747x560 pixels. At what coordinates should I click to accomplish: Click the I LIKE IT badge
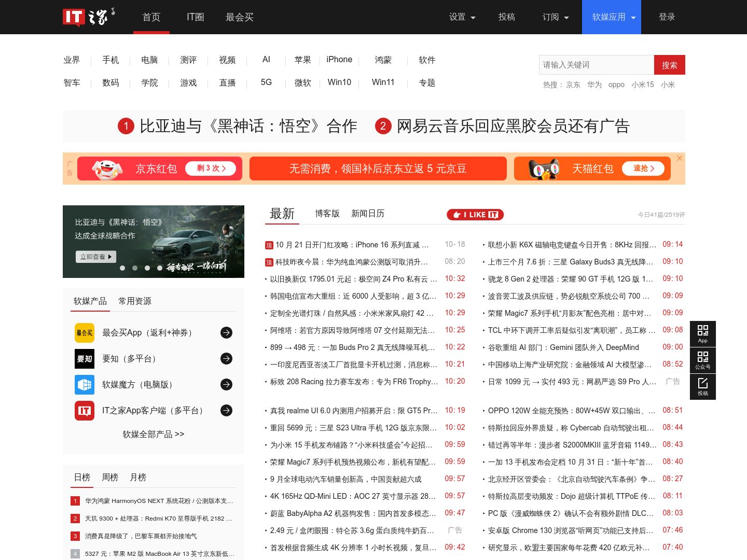pyautogui.click(x=475, y=215)
